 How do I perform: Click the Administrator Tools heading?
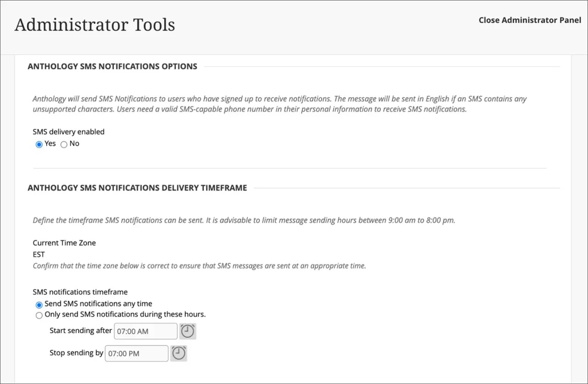tap(95, 25)
